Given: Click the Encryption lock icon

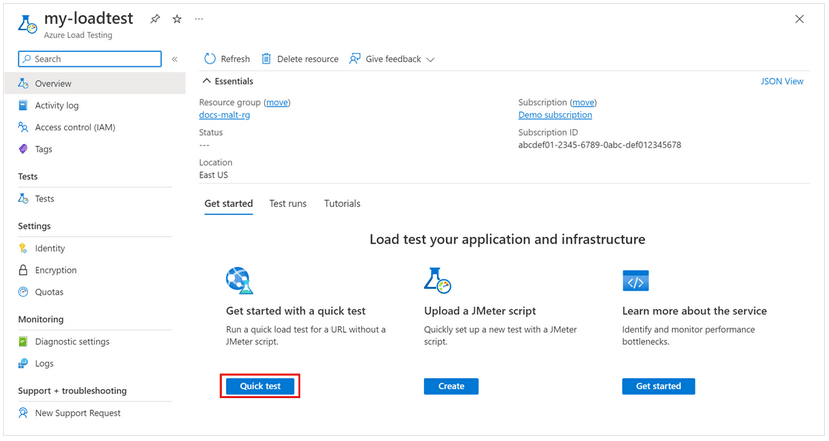Looking at the screenshot, I should (23, 270).
